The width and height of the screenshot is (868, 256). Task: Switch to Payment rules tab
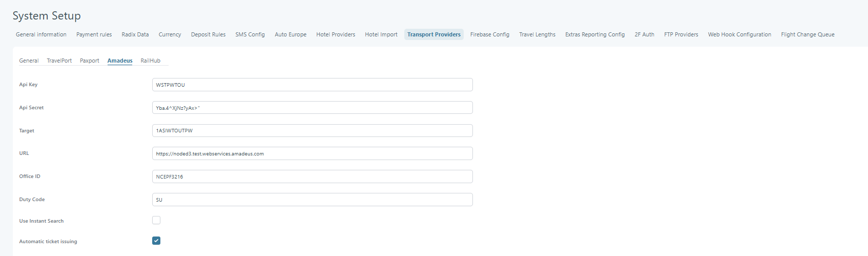coord(94,34)
